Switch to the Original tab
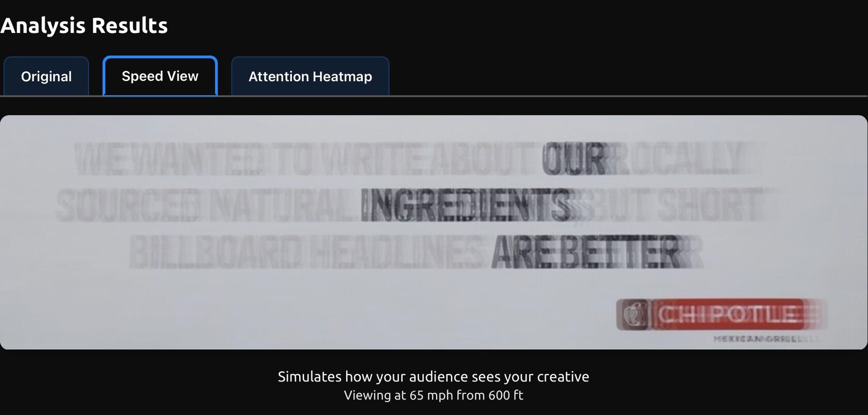Screen dimensions: 868x415 [x=47, y=76]
